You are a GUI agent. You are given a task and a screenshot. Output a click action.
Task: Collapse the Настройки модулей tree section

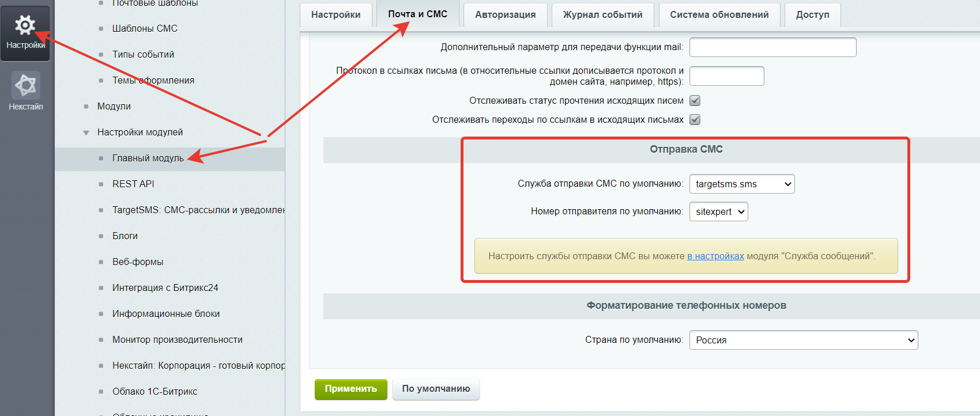click(86, 133)
